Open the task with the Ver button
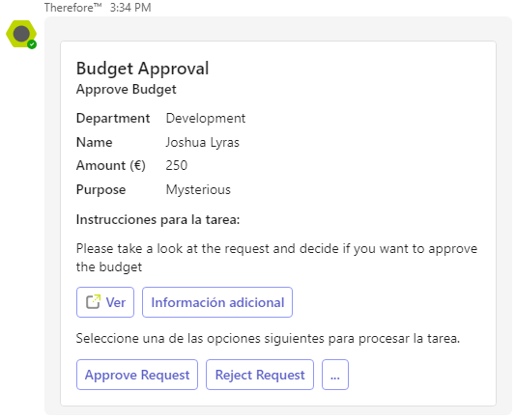This screenshot has height=420, width=516. click(105, 302)
